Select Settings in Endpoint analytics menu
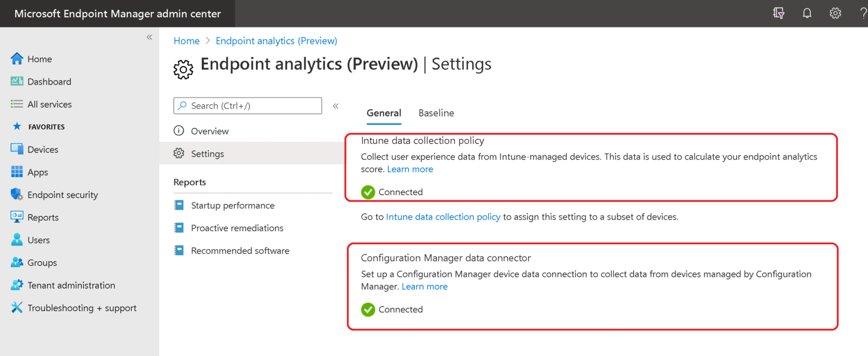The width and height of the screenshot is (868, 356). pyautogui.click(x=207, y=154)
